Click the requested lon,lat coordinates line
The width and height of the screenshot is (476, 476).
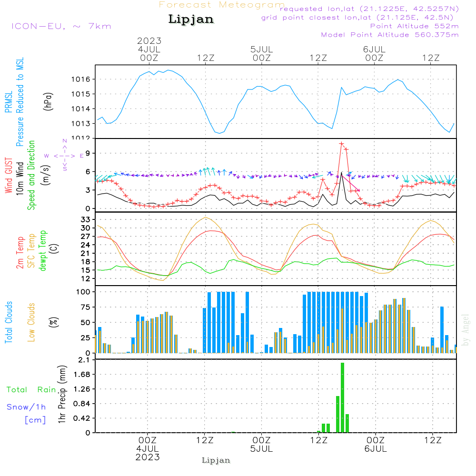click(369, 9)
